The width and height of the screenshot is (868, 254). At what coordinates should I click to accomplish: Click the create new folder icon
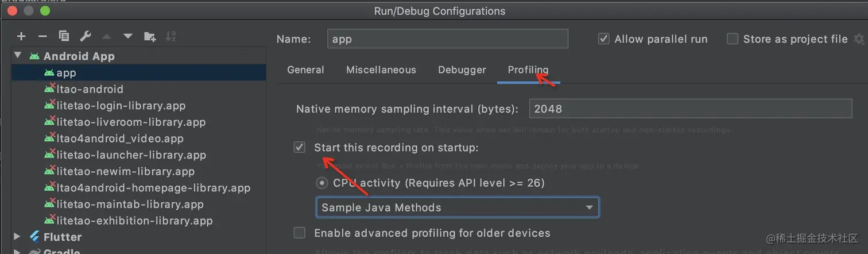coord(149,37)
